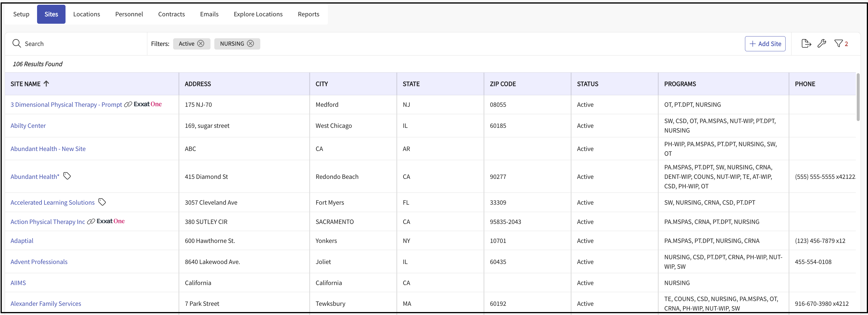Go to the Personnel tab

(x=129, y=14)
